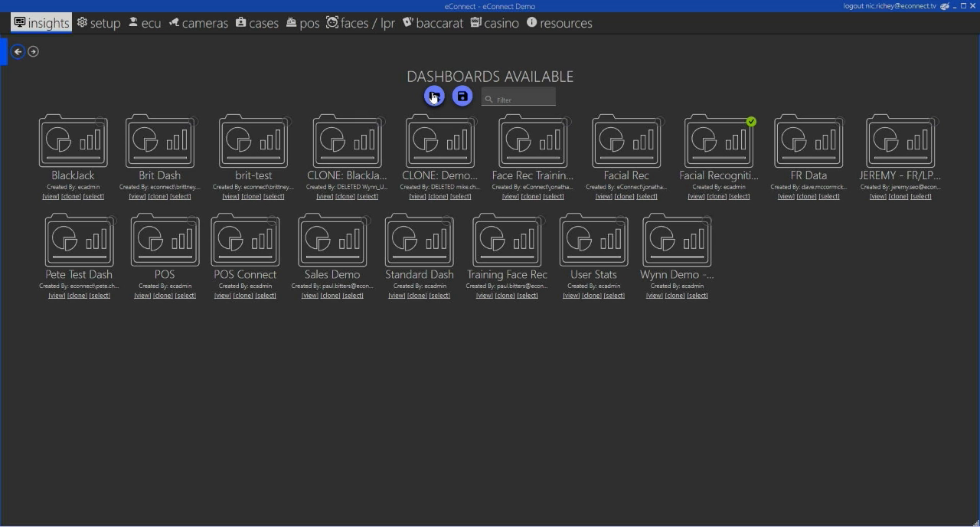Image resolution: width=980 pixels, height=527 pixels.
Task: Switch to the pos tab
Action: click(x=302, y=23)
